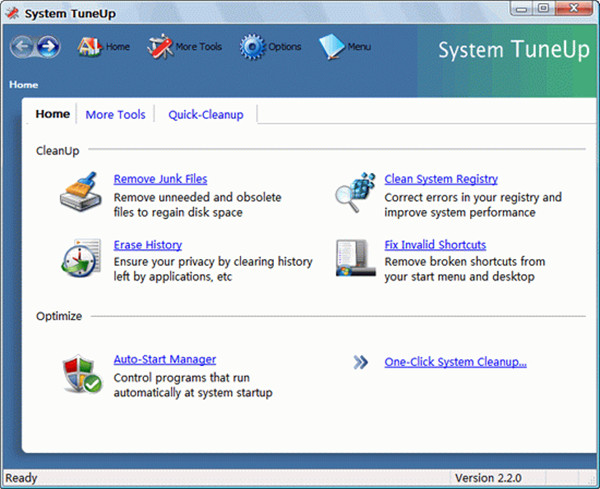The image size is (600, 489).
Task: Open Options from the toolbar label
Action: point(285,47)
